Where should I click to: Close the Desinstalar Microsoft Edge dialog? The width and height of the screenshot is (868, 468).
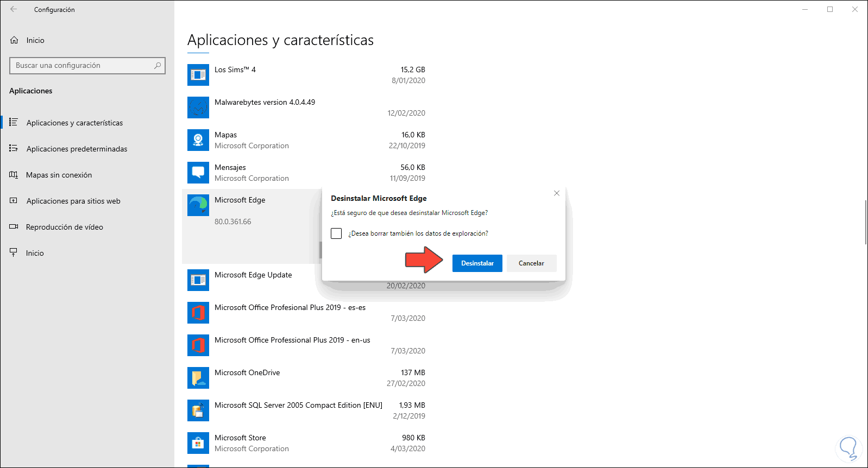pyautogui.click(x=557, y=193)
